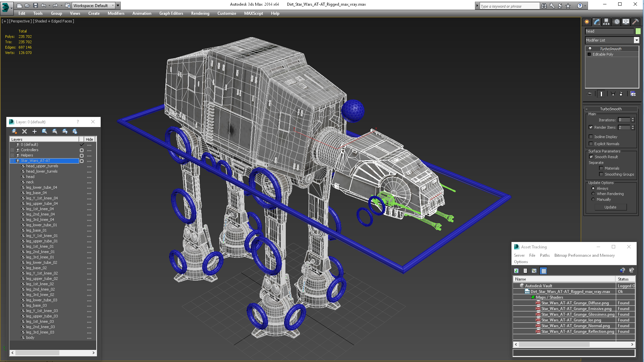Open the MAXScript menu

(254, 13)
